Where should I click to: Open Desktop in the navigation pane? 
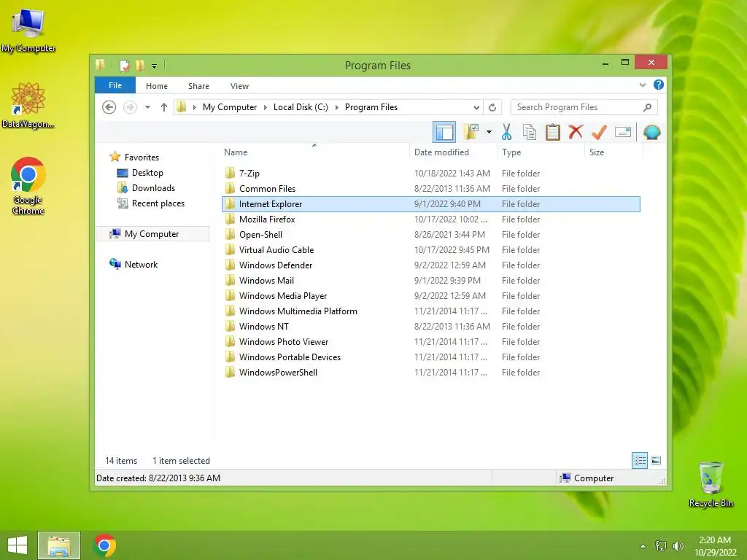[x=147, y=172]
